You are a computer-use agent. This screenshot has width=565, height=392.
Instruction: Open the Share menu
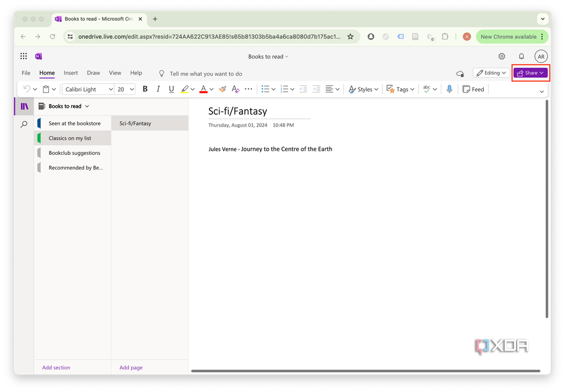[x=529, y=72]
